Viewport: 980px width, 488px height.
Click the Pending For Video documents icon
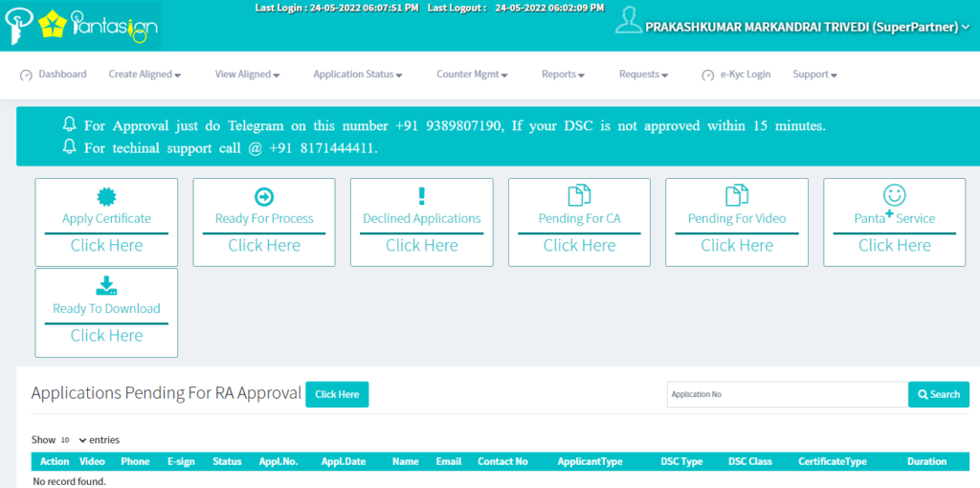point(737,195)
